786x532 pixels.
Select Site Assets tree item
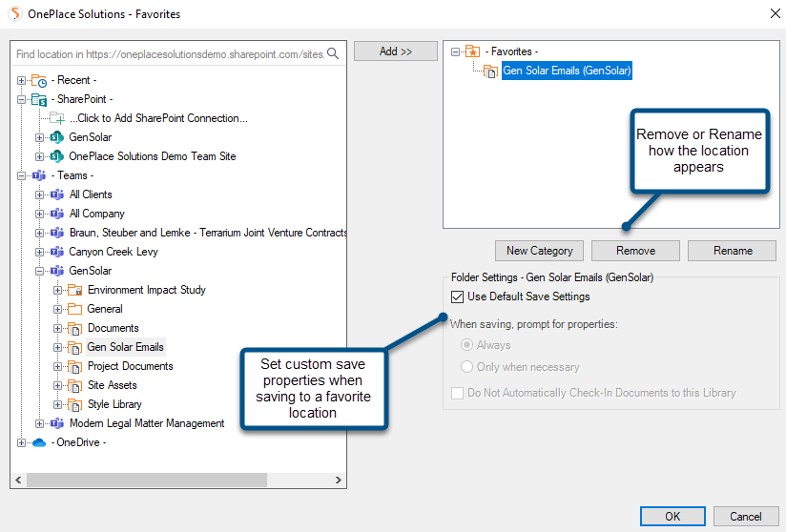113,385
